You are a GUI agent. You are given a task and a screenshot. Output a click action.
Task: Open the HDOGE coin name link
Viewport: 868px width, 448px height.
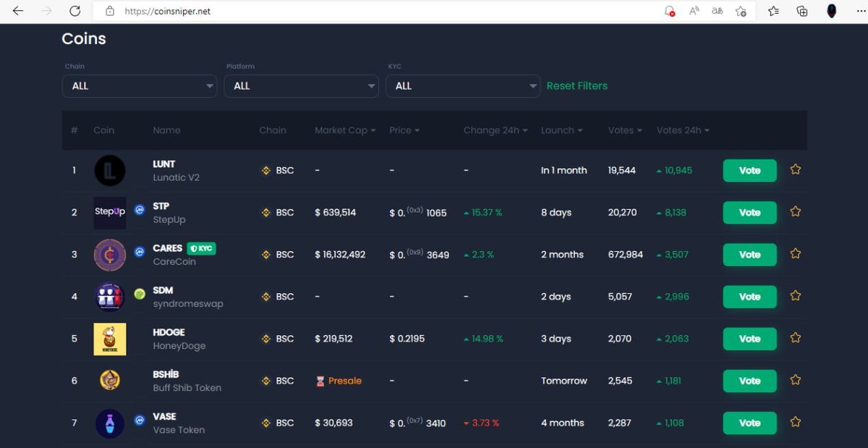(169, 332)
